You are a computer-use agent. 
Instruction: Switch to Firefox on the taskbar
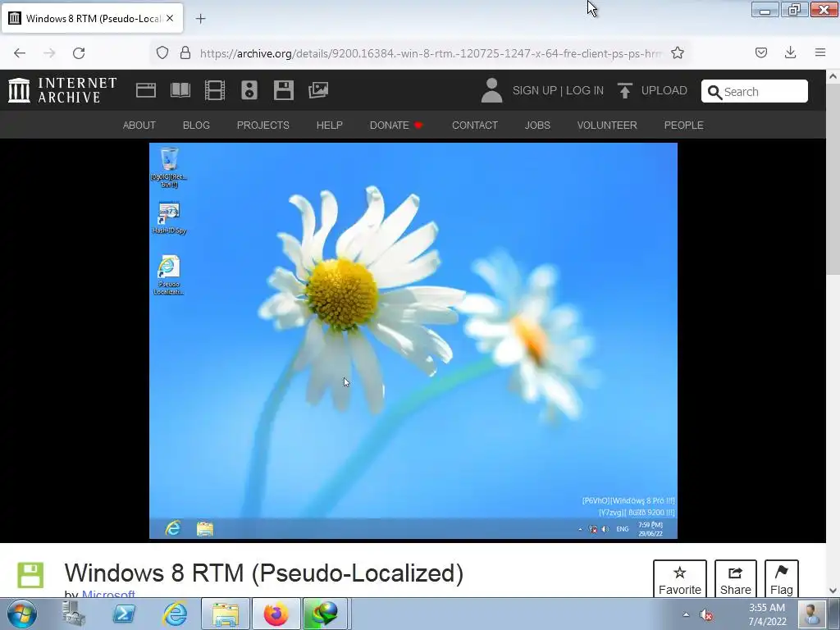276,614
